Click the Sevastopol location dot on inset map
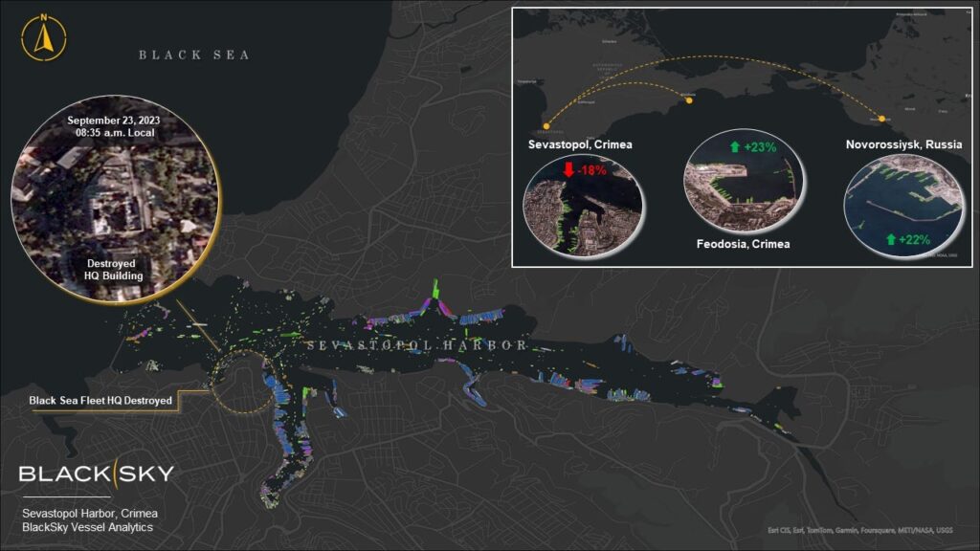 tap(546, 126)
